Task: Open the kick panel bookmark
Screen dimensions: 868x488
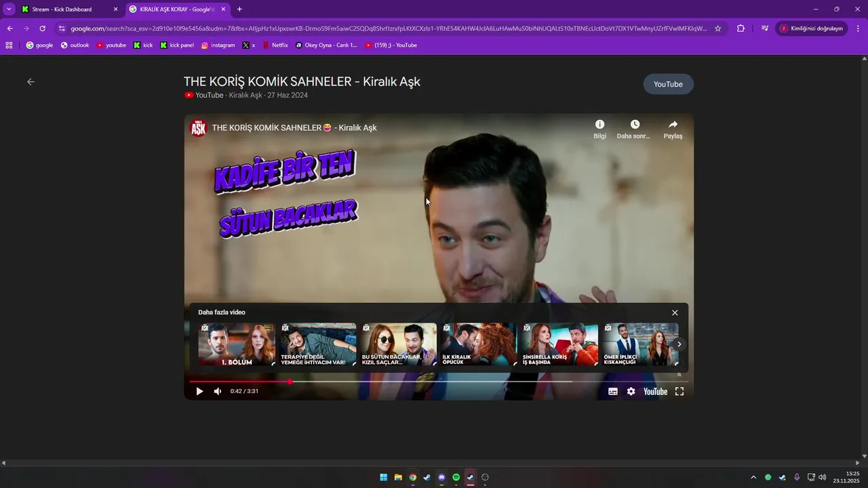Action: tap(177, 45)
